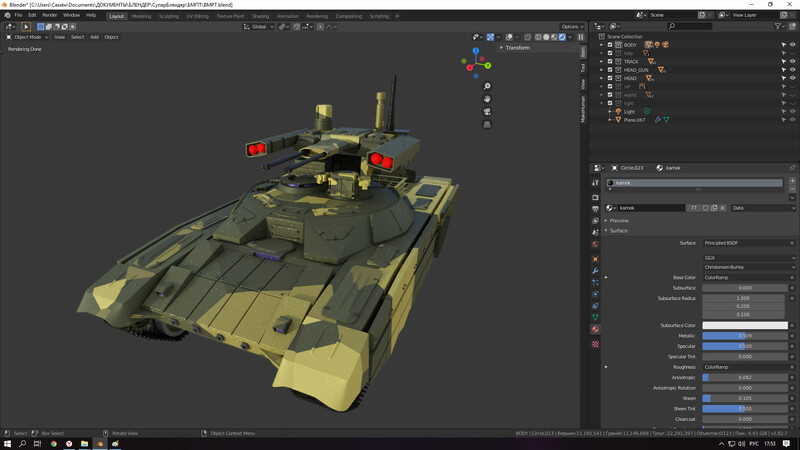Viewport: 800px width, 450px height.
Task: Switch perspective/orthographic with the grid icon
Action: (487, 124)
